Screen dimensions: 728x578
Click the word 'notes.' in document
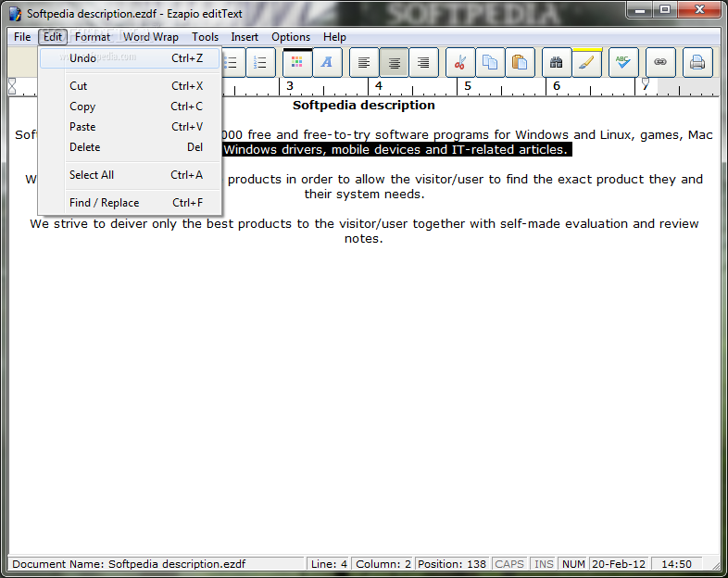(363, 239)
